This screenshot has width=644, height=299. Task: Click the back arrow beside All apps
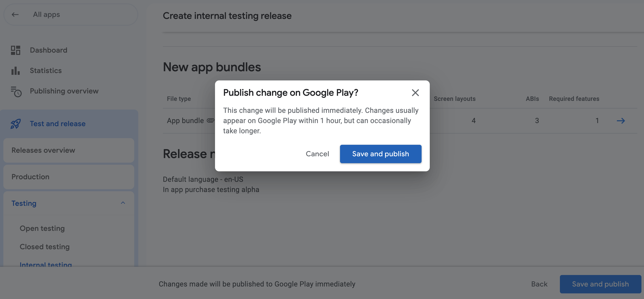(x=15, y=15)
